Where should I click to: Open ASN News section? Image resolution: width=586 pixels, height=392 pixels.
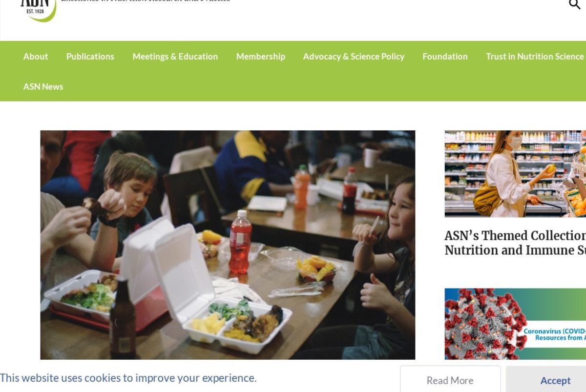(43, 86)
